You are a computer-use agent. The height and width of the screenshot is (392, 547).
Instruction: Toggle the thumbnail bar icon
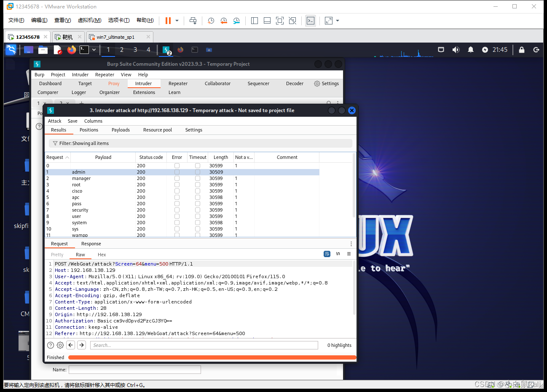[x=267, y=21]
